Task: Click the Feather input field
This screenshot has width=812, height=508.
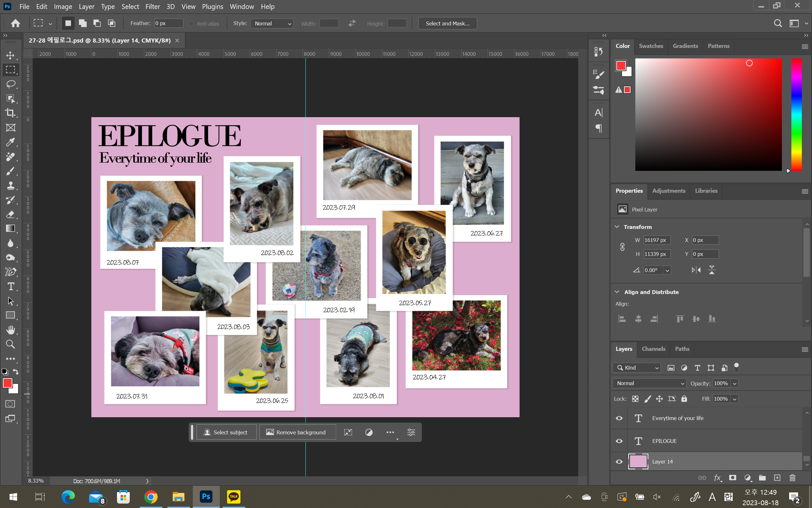Action: tap(168, 23)
